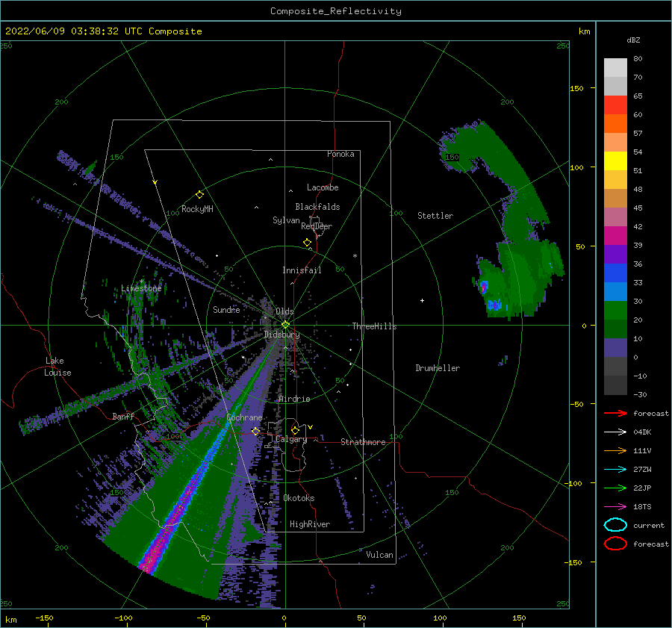Select the 45 dBZ pink swatch

[x=615, y=217]
